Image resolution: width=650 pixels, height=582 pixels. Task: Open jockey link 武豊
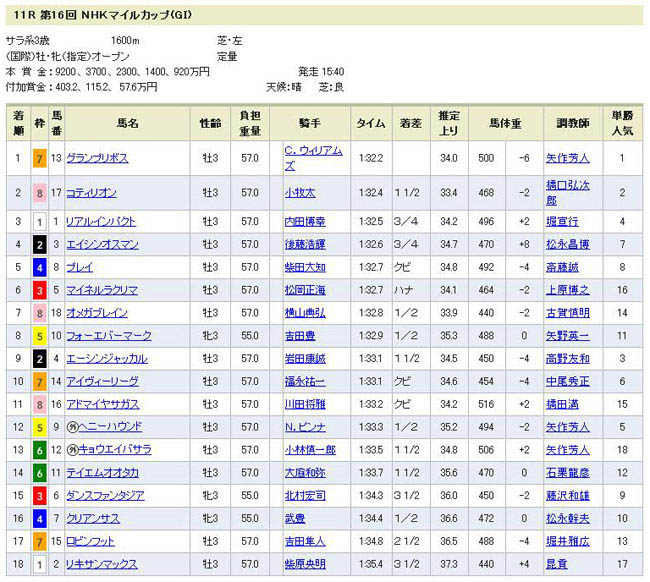tap(293, 519)
